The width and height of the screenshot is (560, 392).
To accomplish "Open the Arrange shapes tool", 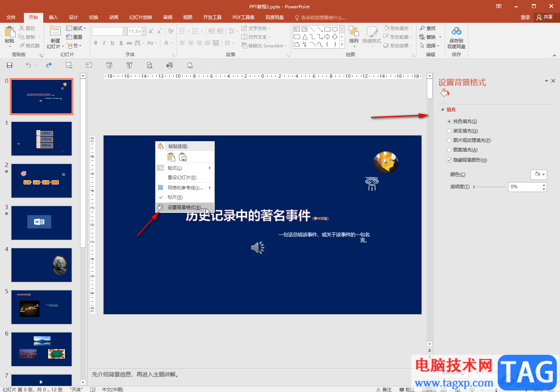I will coord(354,36).
